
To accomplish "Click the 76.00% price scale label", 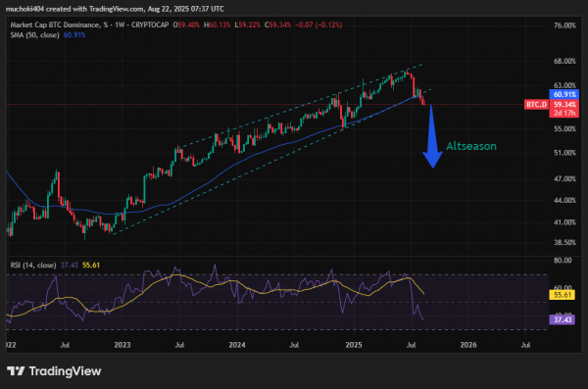I will click(x=564, y=25).
